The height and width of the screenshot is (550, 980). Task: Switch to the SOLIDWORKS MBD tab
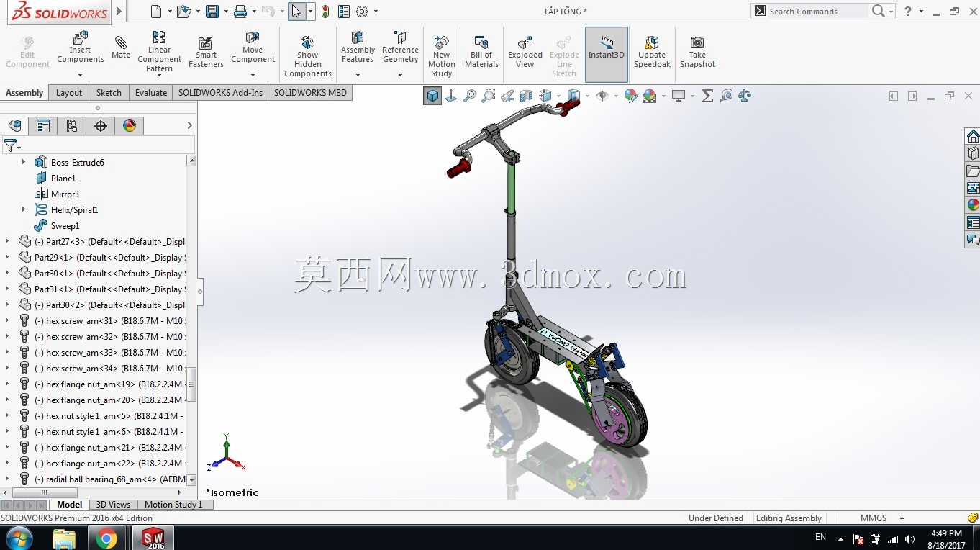pos(310,93)
